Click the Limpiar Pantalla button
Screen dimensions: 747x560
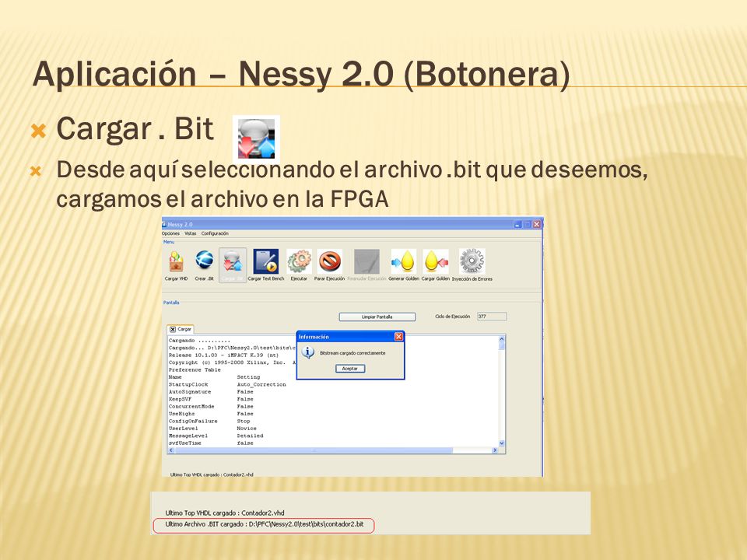[x=377, y=317]
